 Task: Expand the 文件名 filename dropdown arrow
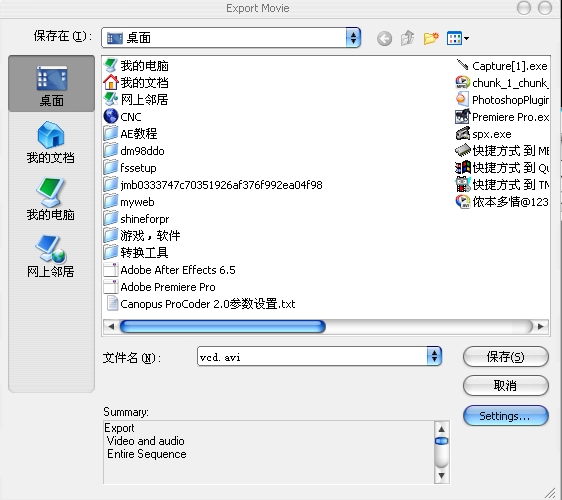[x=434, y=356]
